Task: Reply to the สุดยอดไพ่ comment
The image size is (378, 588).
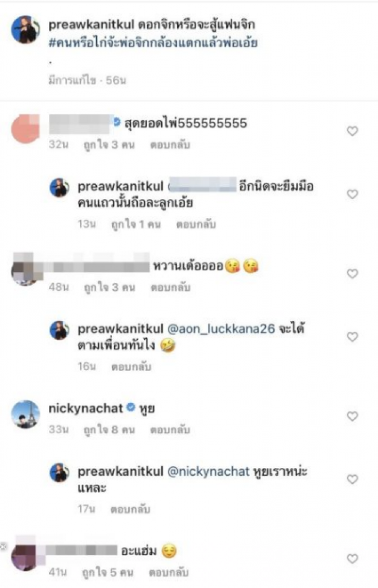Action: [x=170, y=145]
